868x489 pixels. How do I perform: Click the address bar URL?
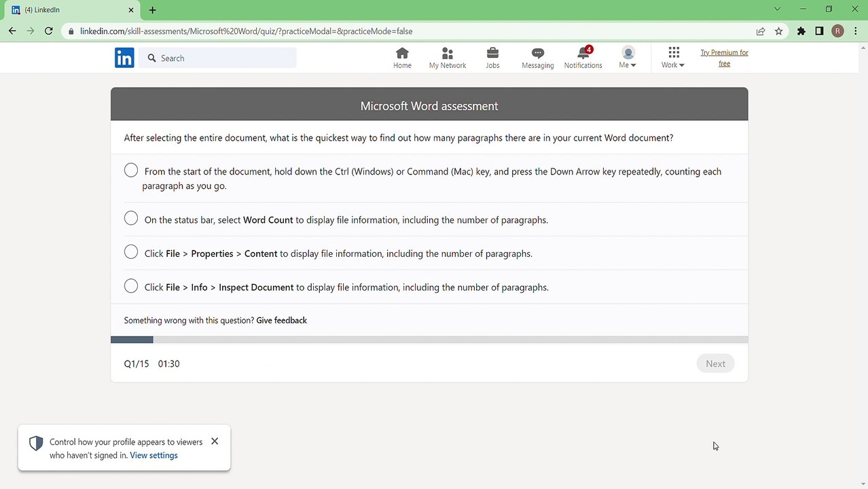click(246, 31)
